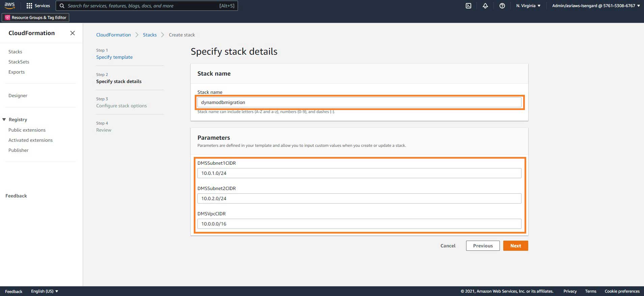Focus the DMSSubnet1CIDR input field
Screen dimensions: 644x296
pos(359,173)
